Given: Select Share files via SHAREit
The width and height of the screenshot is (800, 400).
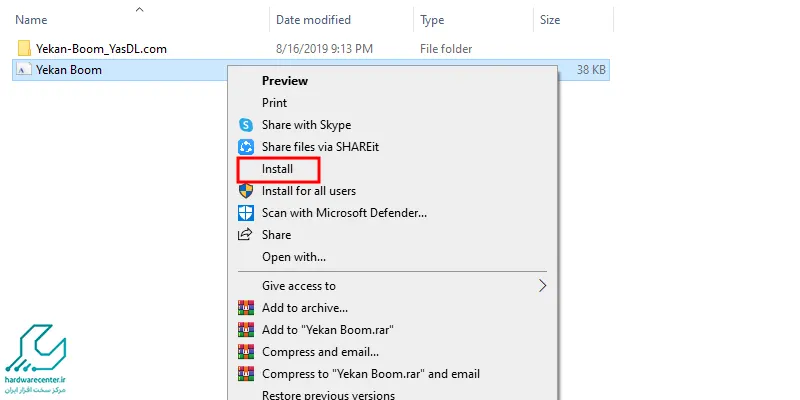Looking at the screenshot, I should point(320,147).
